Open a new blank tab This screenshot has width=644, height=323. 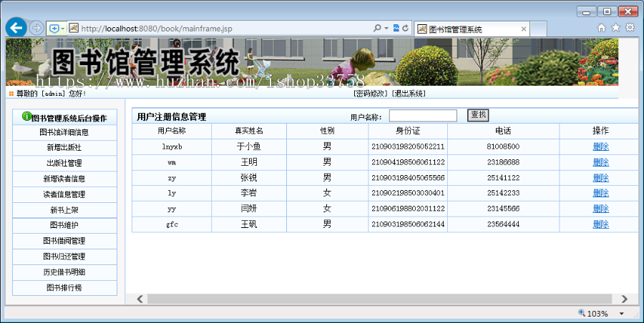(x=538, y=29)
